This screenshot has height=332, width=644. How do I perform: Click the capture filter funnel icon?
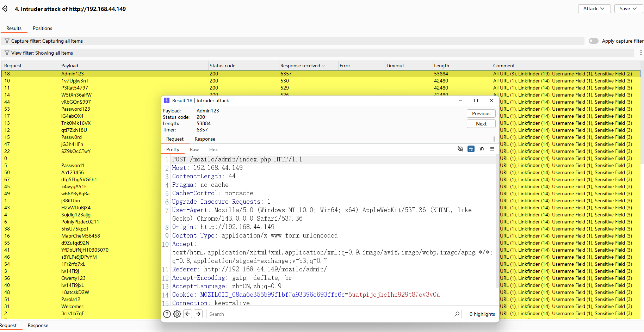click(7, 41)
